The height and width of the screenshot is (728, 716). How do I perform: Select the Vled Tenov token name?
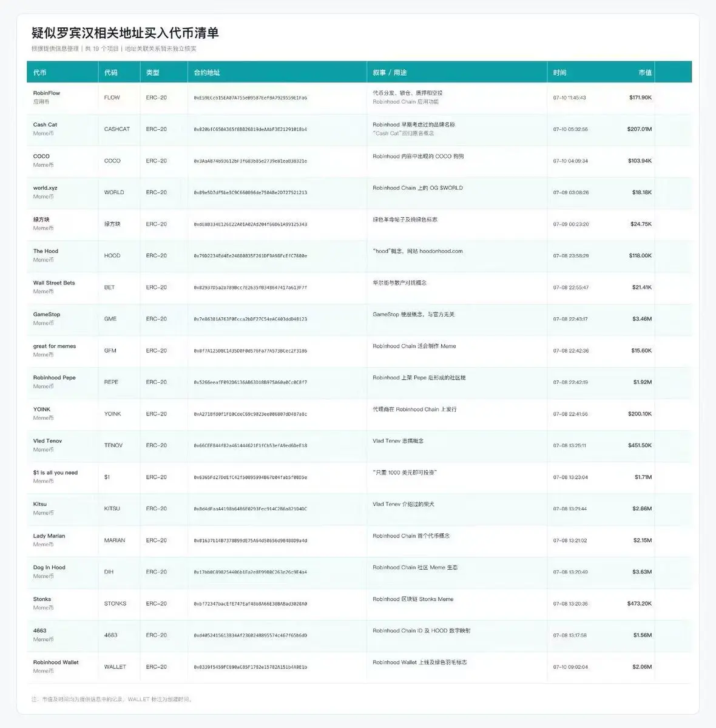47,441
